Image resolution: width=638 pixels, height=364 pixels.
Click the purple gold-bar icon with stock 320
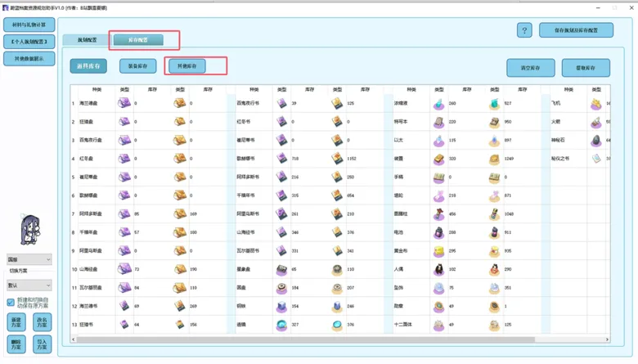click(438, 159)
